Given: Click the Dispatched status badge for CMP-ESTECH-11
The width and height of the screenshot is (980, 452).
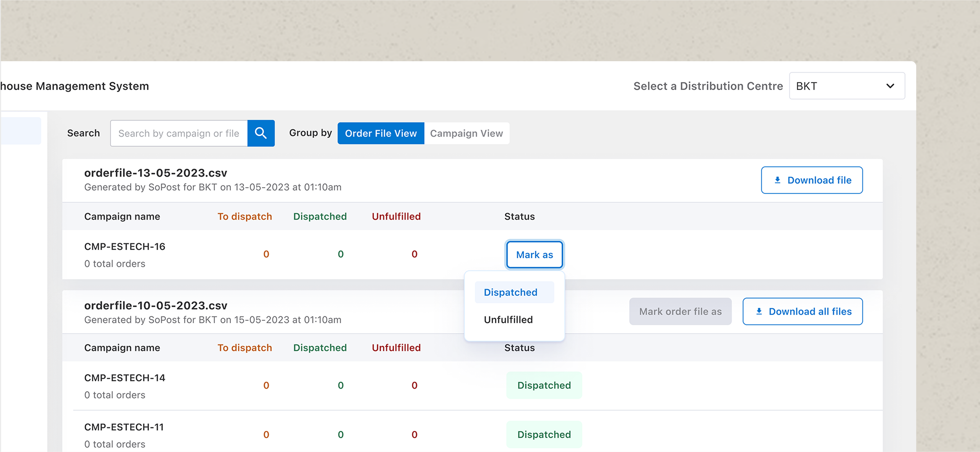Looking at the screenshot, I should coord(544,434).
